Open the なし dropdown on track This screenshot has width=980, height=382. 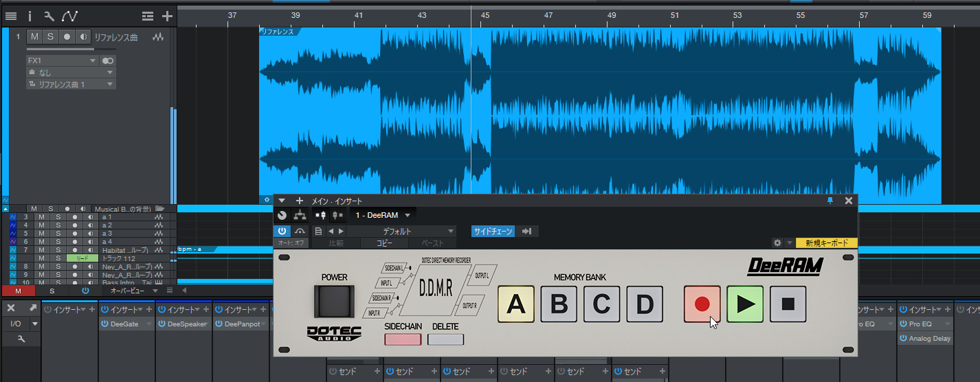coord(71,72)
